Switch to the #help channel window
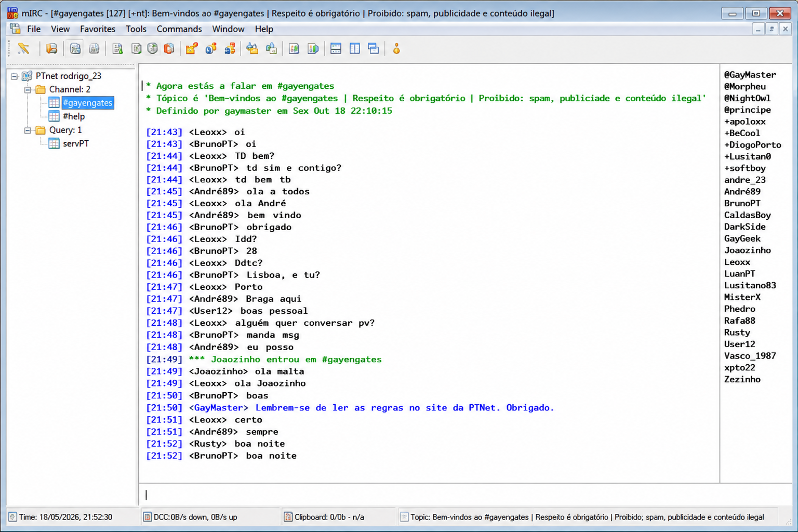The image size is (798, 532). (74, 116)
